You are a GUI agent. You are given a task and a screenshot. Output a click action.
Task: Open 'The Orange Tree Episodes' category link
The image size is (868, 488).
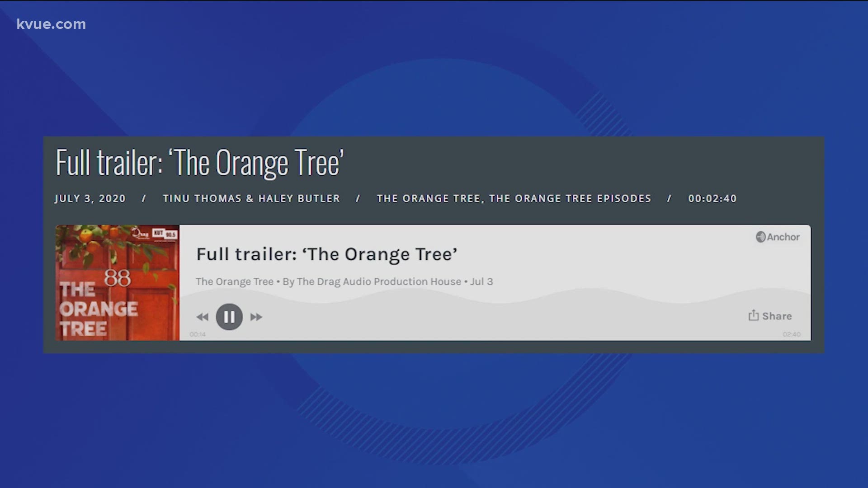click(x=570, y=198)
